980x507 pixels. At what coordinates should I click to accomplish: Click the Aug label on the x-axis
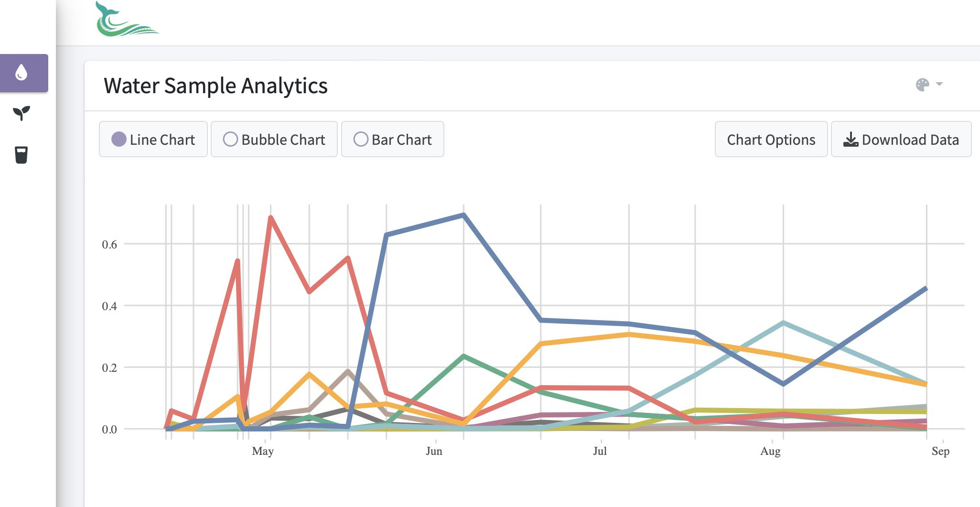click(x=770, y=451)
